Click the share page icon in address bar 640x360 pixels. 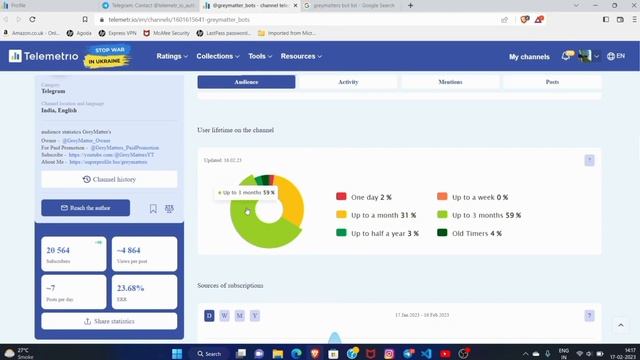(x=504, y=20)
